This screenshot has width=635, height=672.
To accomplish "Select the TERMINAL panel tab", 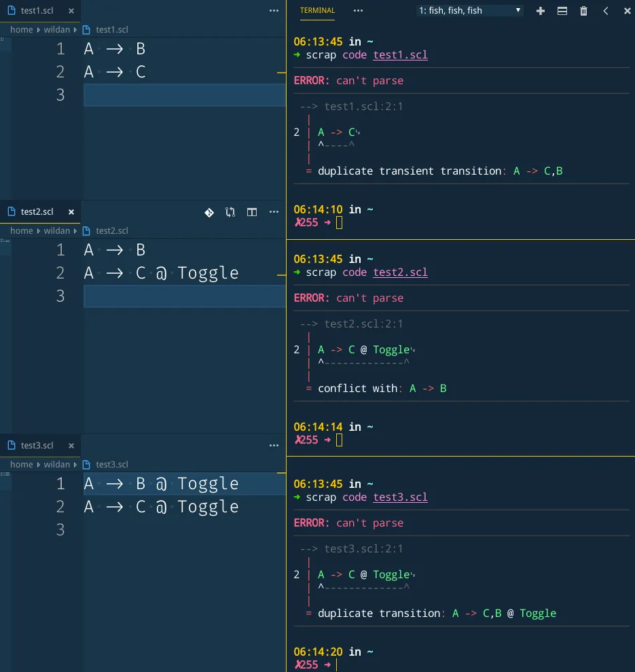I will [x=318, y=10].
